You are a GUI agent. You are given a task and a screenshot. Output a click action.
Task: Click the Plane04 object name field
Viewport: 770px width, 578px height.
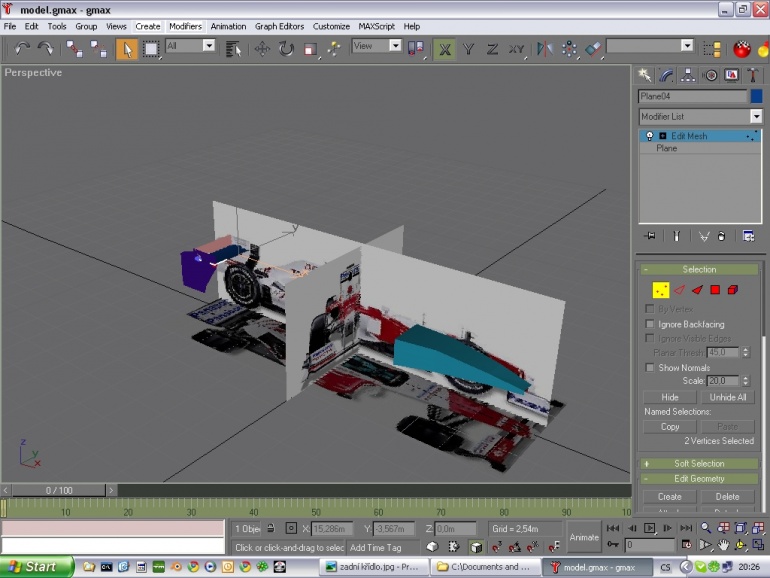[692, 96]
